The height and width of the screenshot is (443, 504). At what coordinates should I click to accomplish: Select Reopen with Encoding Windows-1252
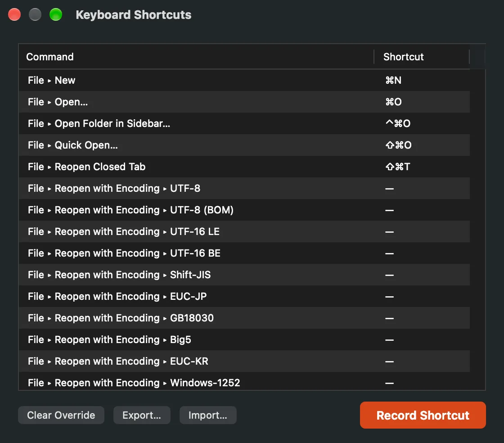tap(244, 381)
